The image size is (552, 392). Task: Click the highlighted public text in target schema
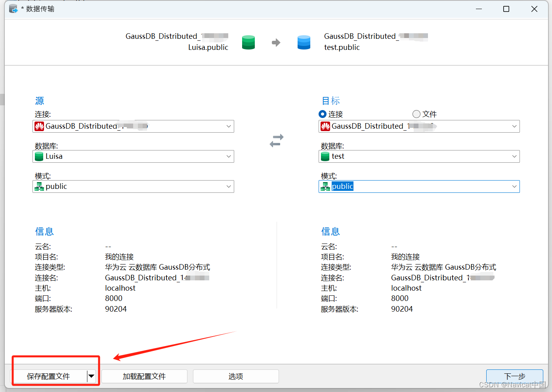point(342,186)
